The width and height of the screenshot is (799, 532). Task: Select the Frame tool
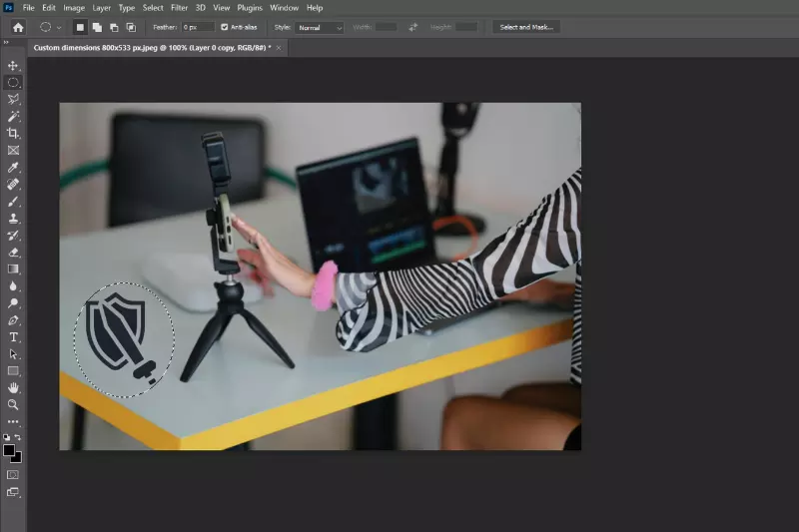(13, 150)
